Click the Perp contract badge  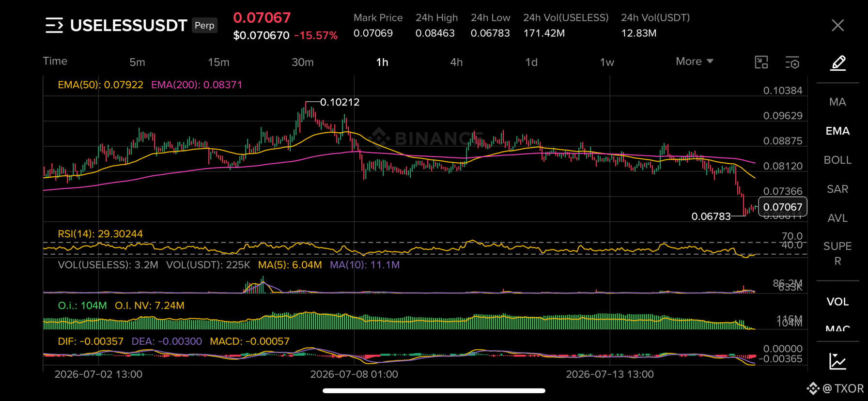click(204, 25)
